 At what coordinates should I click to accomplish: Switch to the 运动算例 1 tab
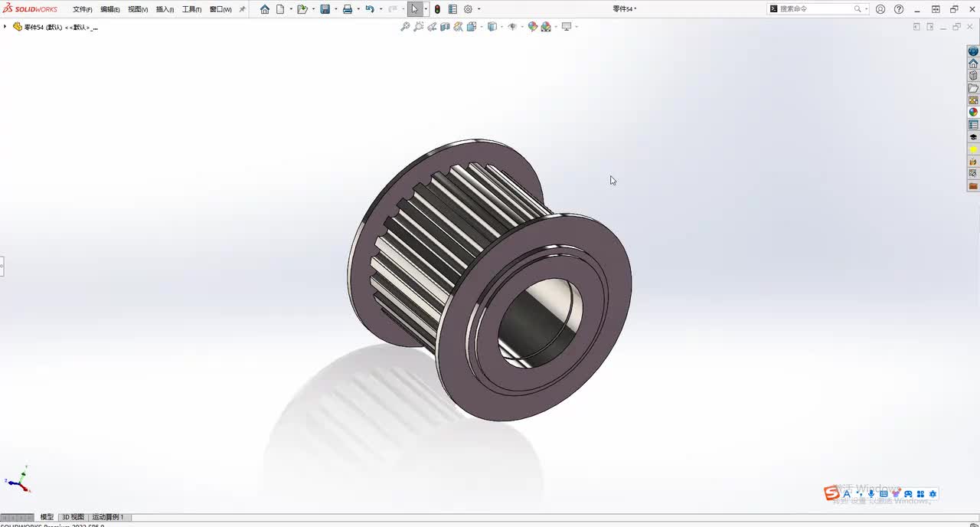click(108, 517)
